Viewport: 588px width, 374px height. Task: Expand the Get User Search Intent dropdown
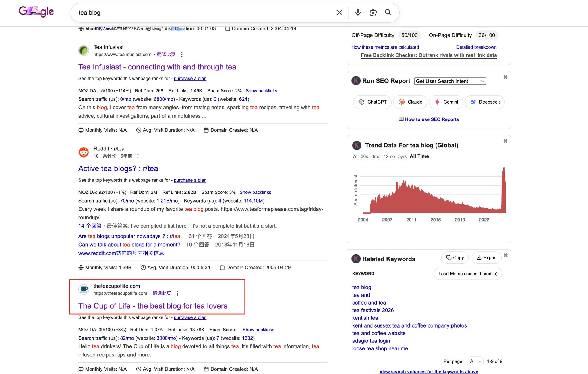click(450, 81)
